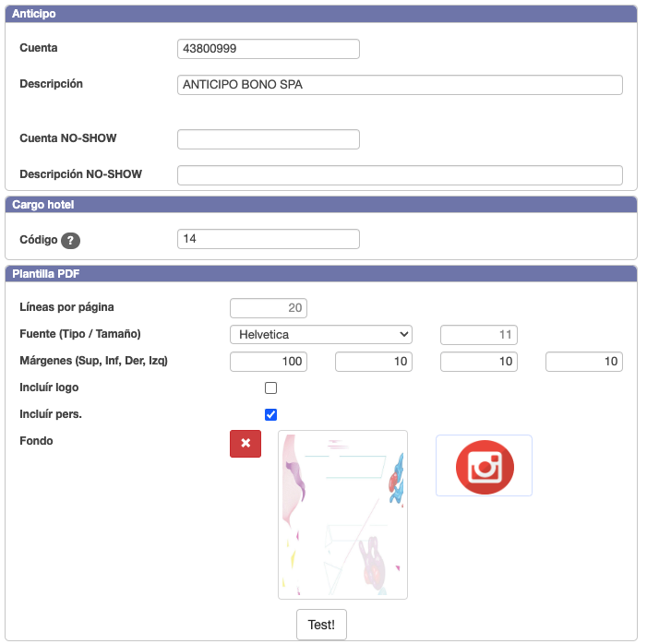Screen dimensions: 647x644
Task: Click the Márgenes (Sup, Inf, Der, Izq) label
Action: coord(93,361)
